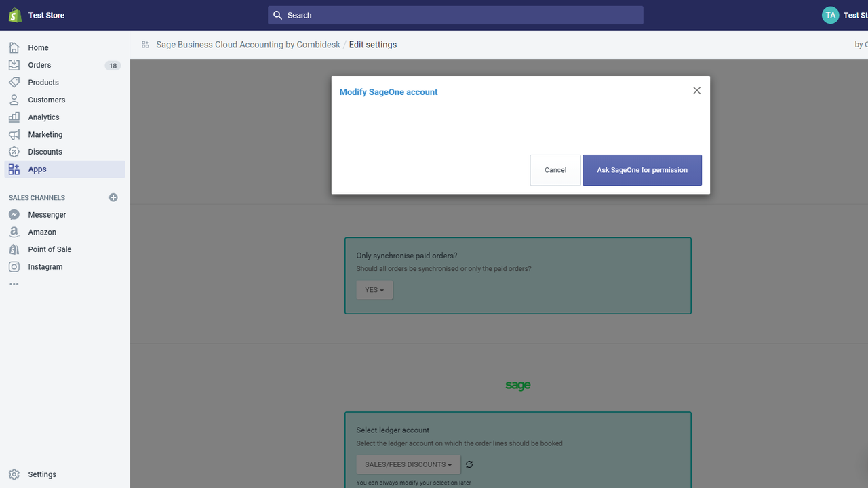Open the paid orders YES dropdown
The height and width of the screenshot is (488, 868).
pyautogui.click(x=374, y=289)
